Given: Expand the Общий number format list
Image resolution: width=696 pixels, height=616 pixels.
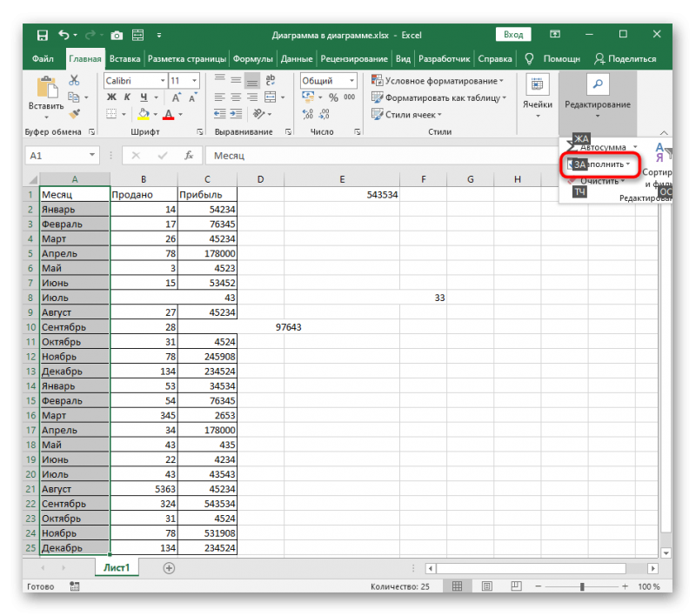Looking at the screenshot, I should coord(351,81).
